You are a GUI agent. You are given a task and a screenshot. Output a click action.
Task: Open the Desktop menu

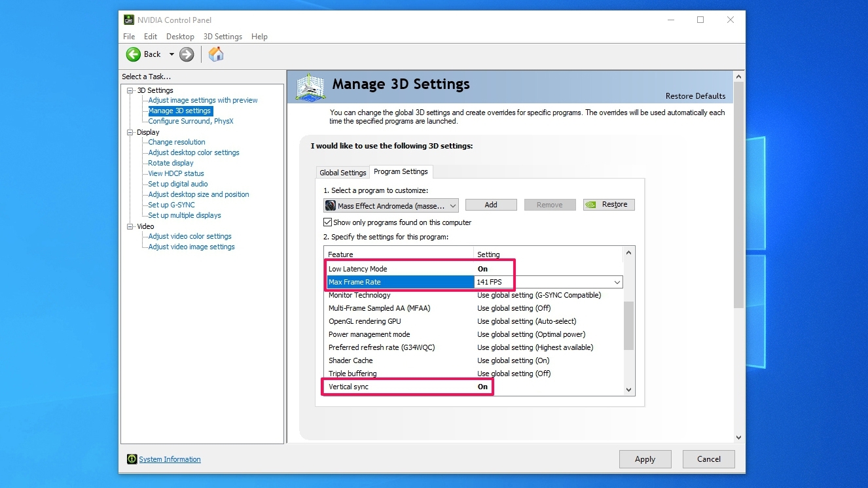click(x=180, y=37)
